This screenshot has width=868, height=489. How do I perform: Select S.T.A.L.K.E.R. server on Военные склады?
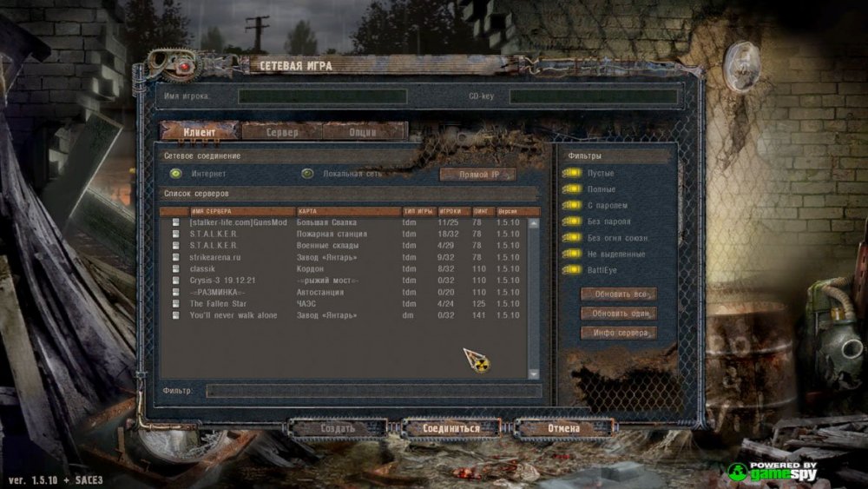click(x=343, y=245)
